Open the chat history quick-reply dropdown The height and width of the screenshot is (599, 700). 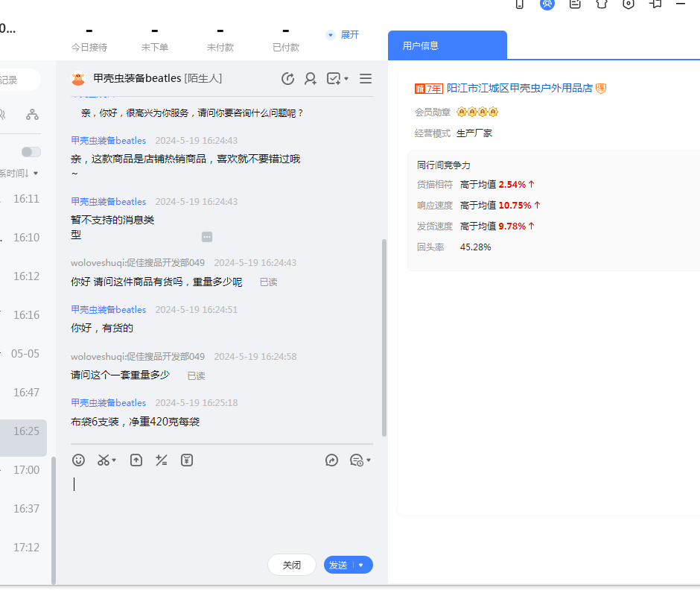(360, 460)
